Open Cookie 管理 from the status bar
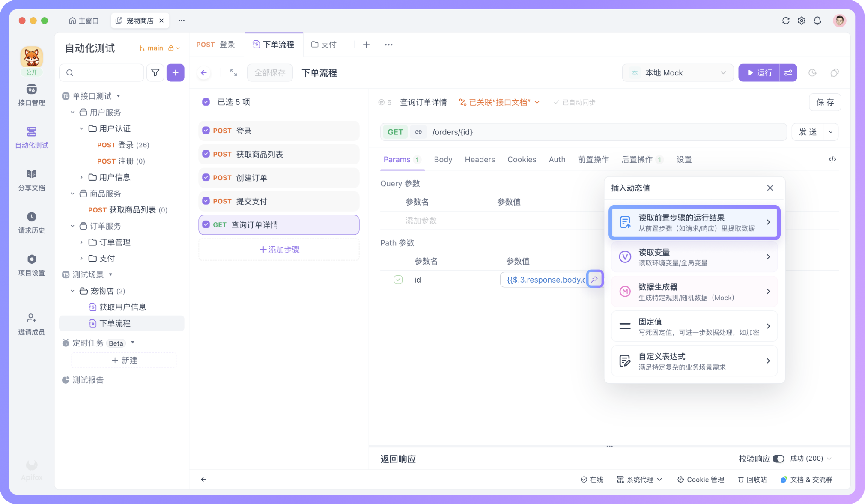This screenshot has width=865, height=504. point(701,480)
